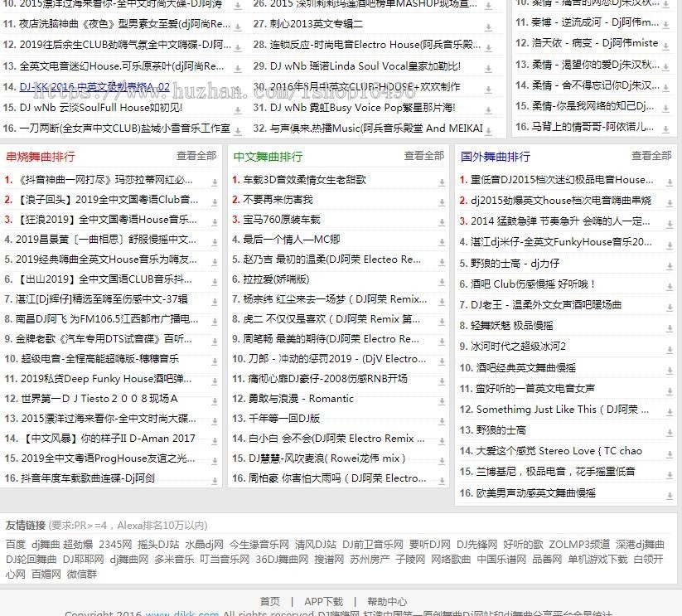View all in 中文舞曲排行 via 查看全部
The height and width of the screenshot is (616, 682).
(x=424, y=156)
